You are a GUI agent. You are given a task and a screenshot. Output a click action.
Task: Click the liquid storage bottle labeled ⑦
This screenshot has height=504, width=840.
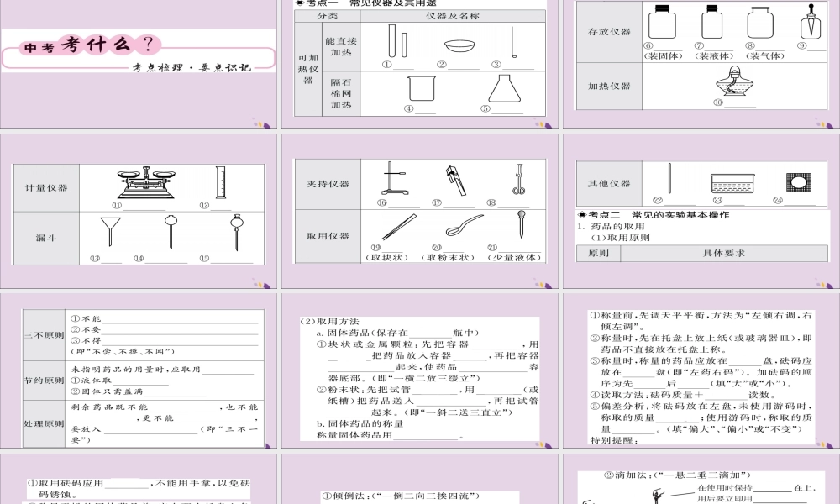[711, 22]
